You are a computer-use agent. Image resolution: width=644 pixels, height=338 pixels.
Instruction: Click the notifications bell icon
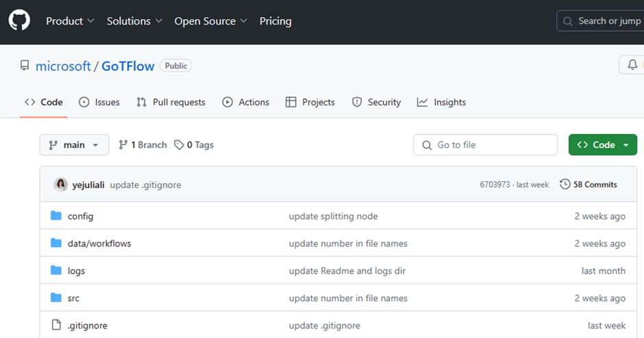[632, 65]
